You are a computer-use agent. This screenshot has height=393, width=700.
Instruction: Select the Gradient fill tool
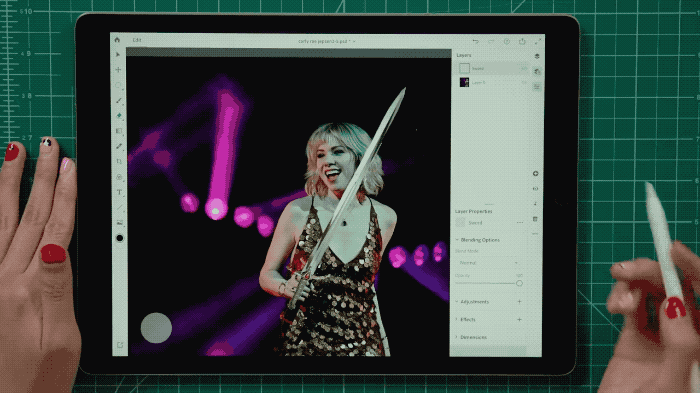pyautogui.click(x=119, y=131)
